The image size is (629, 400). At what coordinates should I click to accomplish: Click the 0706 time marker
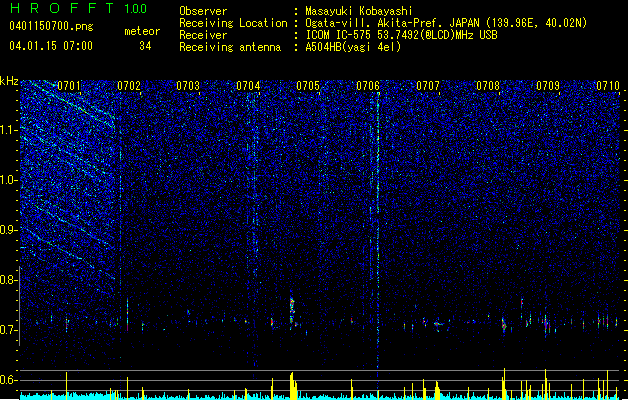click(x=368, y=86)
